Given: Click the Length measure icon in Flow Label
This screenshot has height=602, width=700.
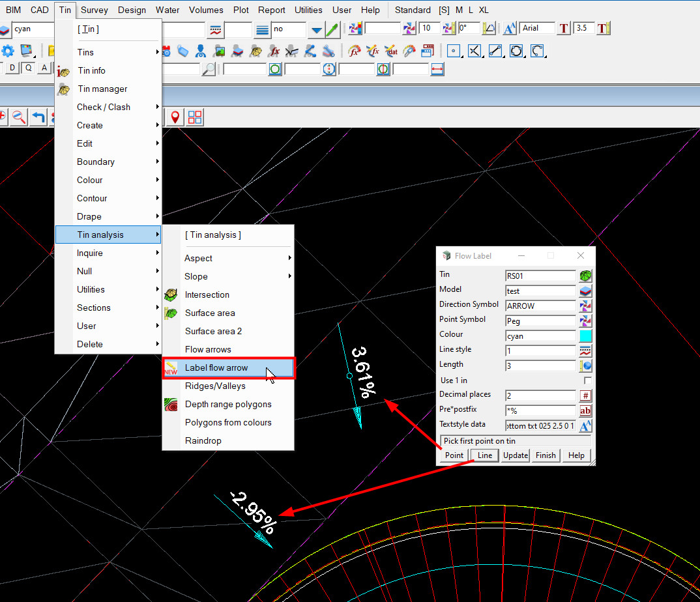Looking at the screenshot, I should coord(585,365).
